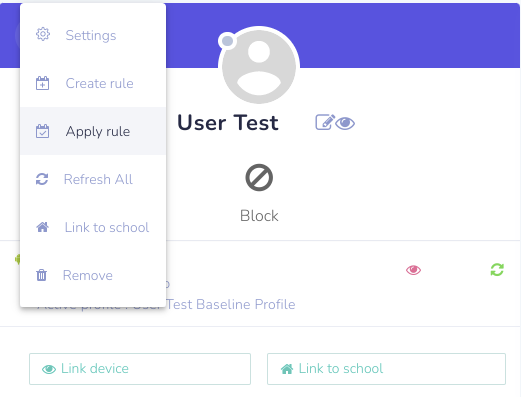Click the edit pencil icon beside User Test
Image resolution: width=521 pixels, height=397 pixels.
tap(325, 122)
